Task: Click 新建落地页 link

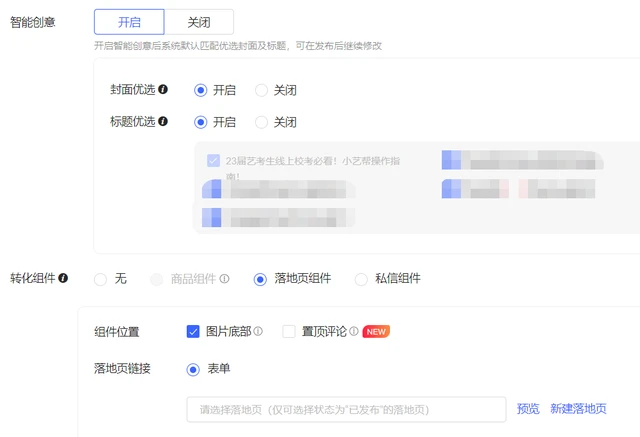Action: click(x=578, y=409)
